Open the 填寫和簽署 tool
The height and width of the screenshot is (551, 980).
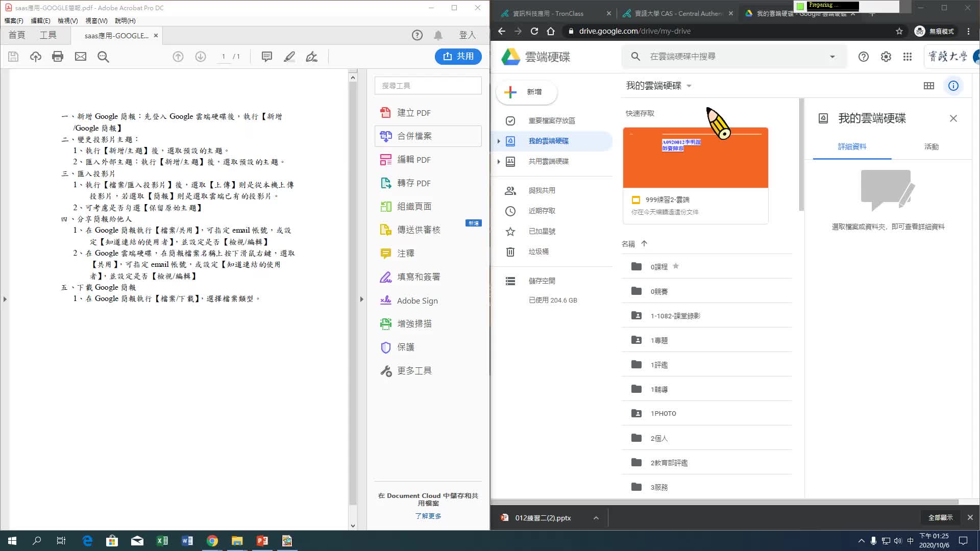[x=428, y=277]
